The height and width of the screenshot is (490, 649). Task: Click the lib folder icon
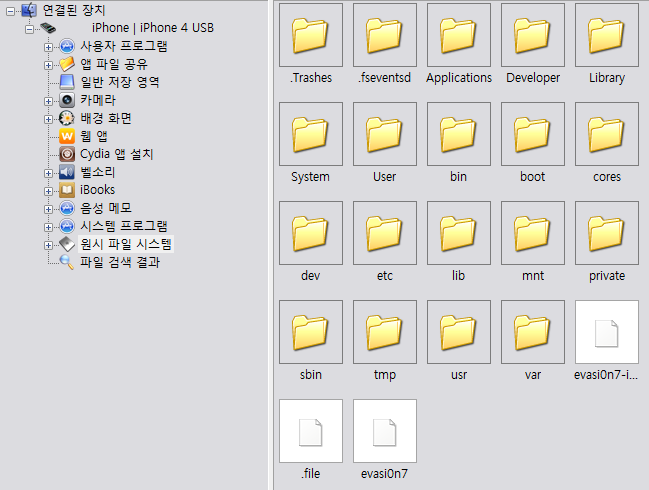[459, 233]
